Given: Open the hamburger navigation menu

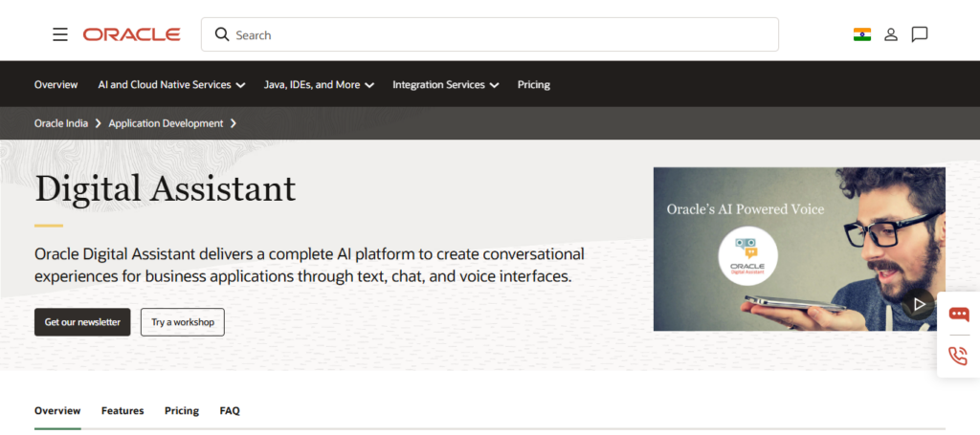Looking at the screenshot, I should tap(60, 34).
